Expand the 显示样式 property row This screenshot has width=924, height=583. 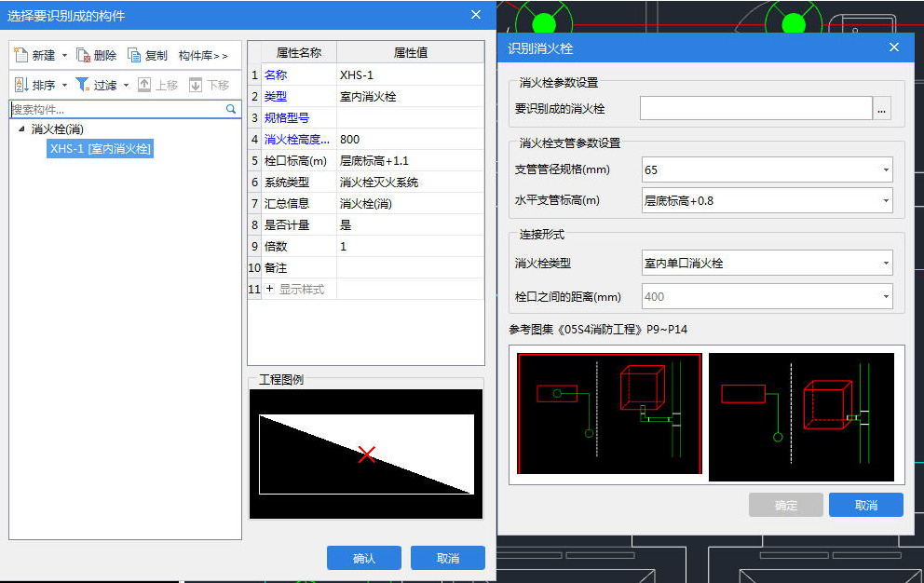tap(270, 290)
